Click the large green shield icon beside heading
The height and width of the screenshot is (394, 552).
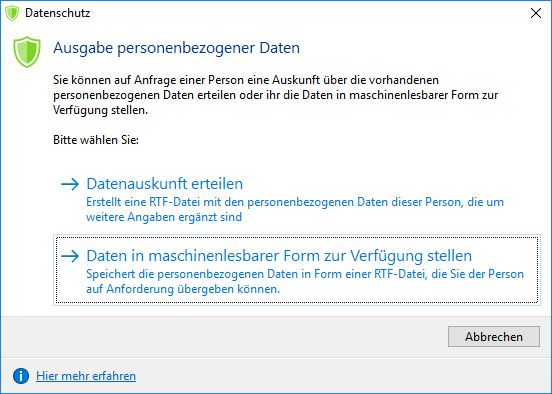pos(27,52)
